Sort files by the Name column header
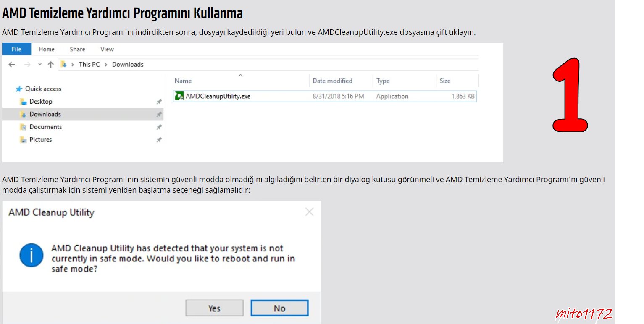The height and width of the screenshot is (324, 644). 183,81
